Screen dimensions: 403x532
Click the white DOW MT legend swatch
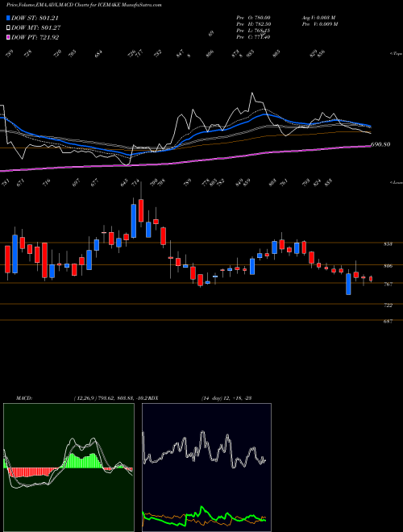(8, 27)
